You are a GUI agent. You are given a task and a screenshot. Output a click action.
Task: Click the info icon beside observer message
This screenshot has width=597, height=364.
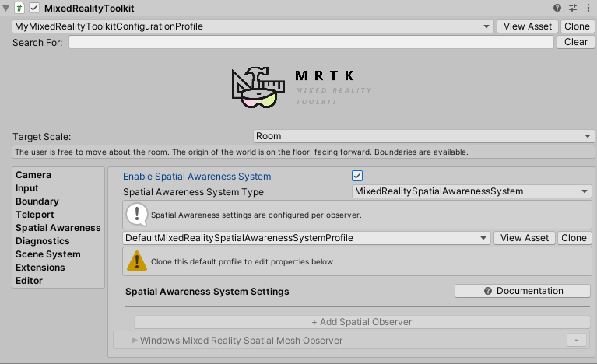pyautogui.click(x=137, y=215)
